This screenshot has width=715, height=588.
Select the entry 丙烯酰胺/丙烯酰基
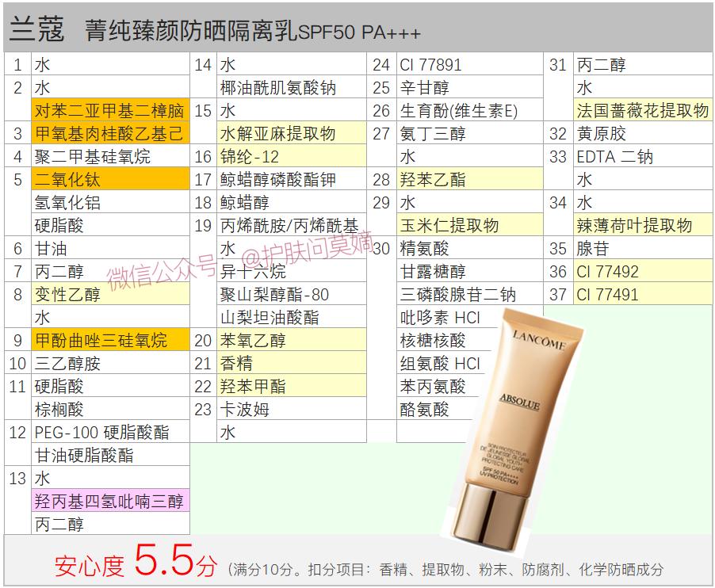pos(292,225)
